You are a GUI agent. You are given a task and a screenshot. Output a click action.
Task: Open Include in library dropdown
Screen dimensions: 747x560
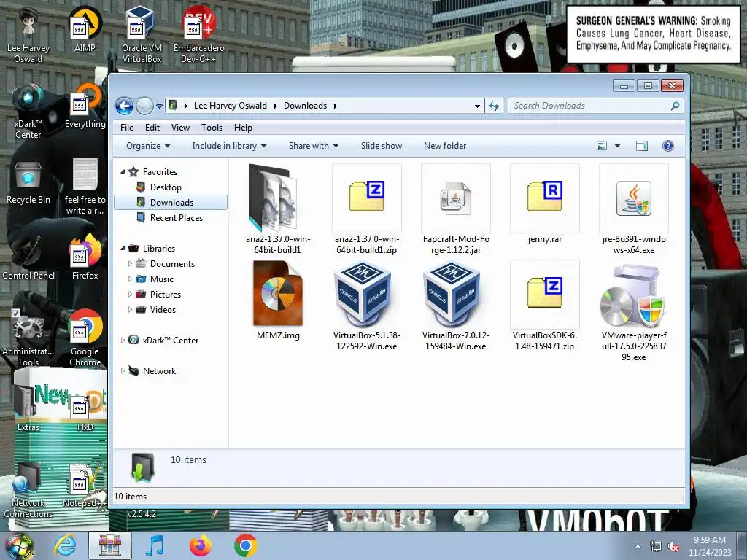[229, 146]
